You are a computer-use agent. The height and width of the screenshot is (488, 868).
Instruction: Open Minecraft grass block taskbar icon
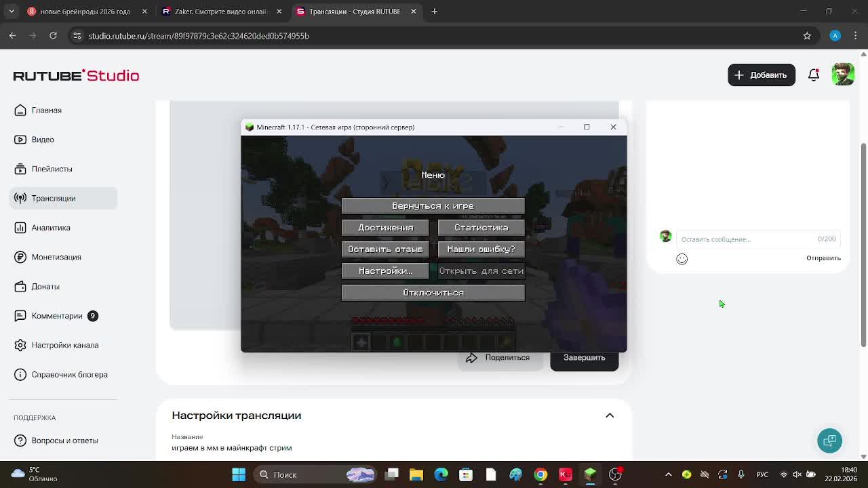pos(590,474)
